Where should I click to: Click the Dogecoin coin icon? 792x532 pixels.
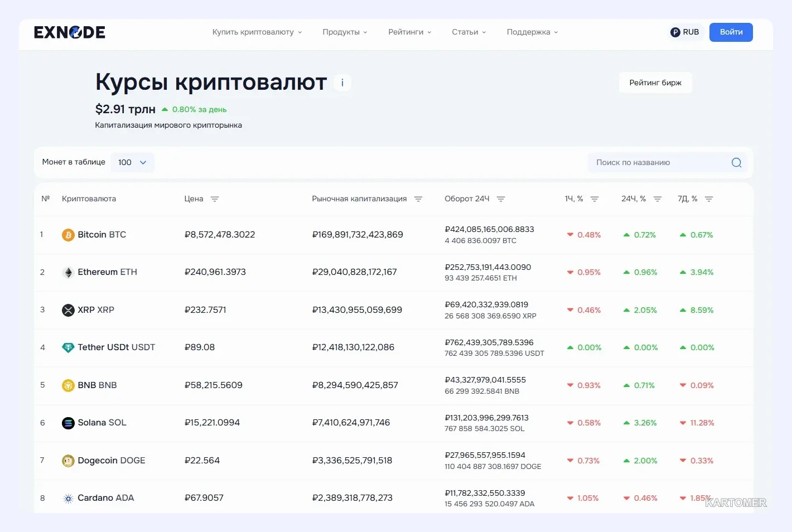click(68, 461)
